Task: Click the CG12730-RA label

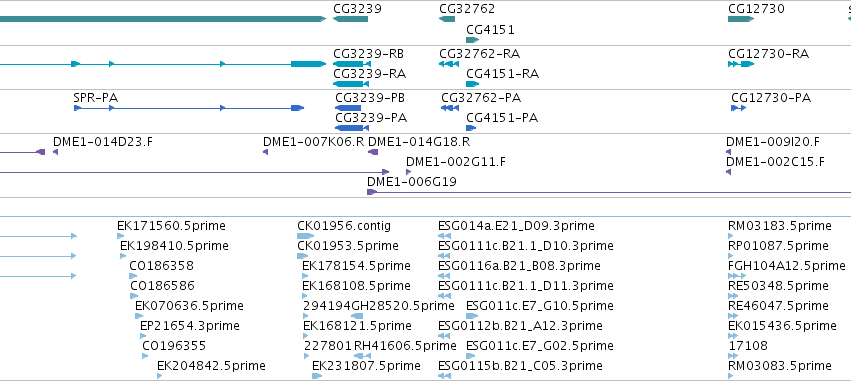Action: click(768, 54)
